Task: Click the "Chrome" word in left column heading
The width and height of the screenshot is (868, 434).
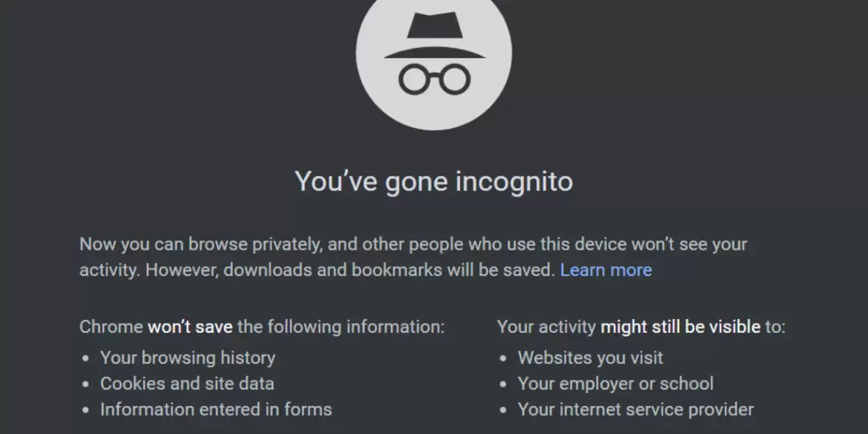Action: pos(110,327)
